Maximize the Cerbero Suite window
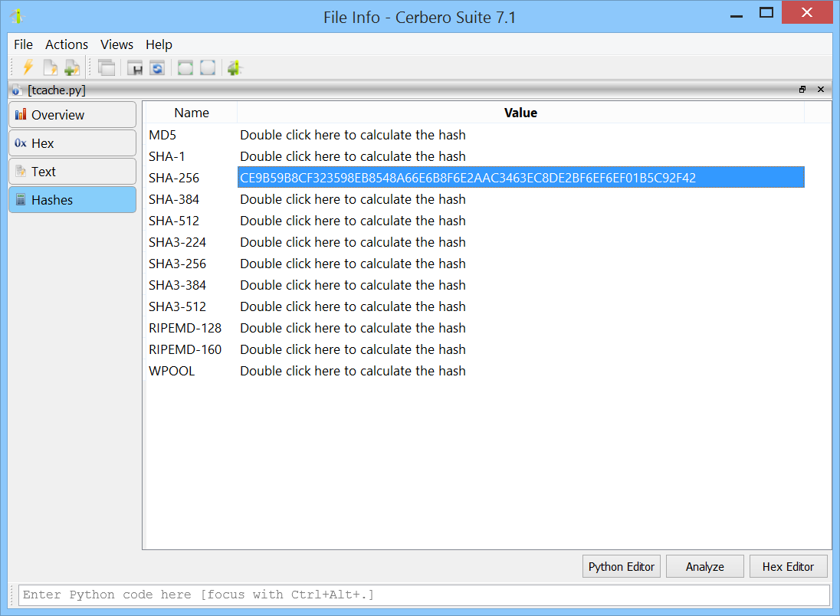The image size is (840, 616). pyautogui.click(x=766, y=13)
